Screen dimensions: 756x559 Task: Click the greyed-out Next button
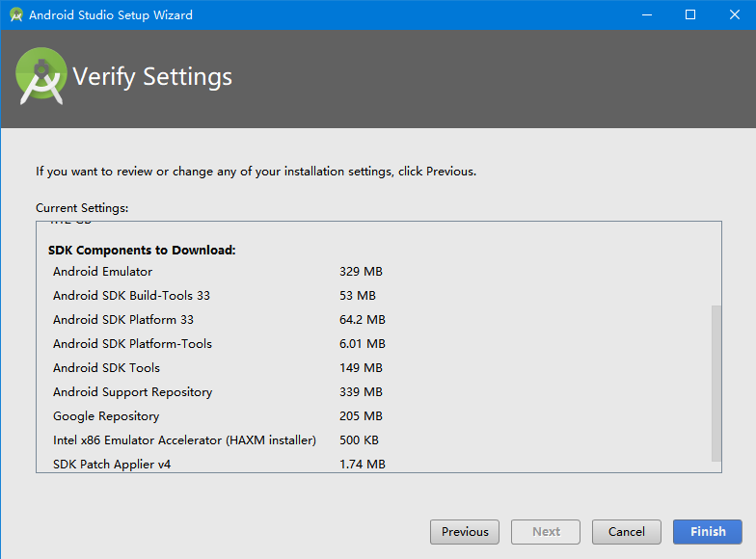pos(546,532)
